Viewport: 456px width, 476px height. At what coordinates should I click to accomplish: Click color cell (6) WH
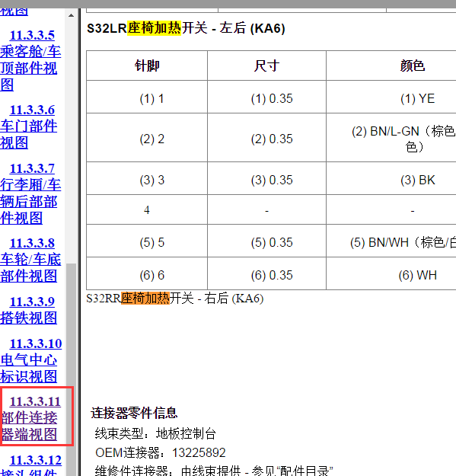point(391,274)
